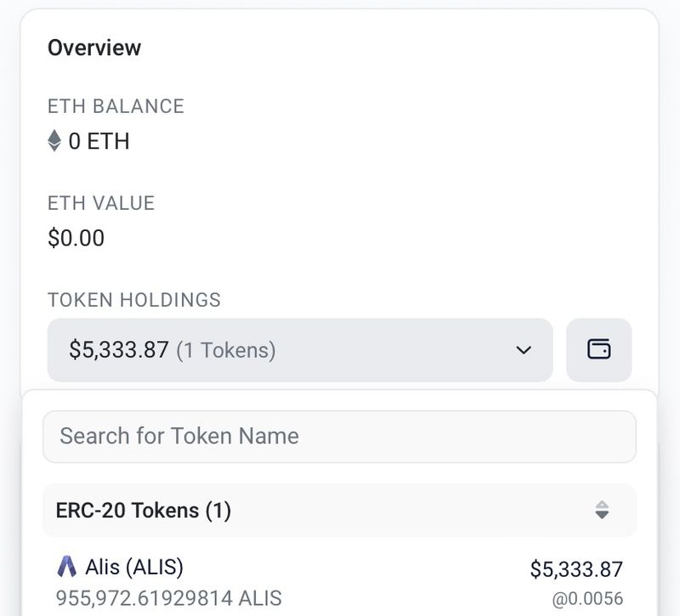Image resolution: width=680 pixels, height=616 pixels.
Task: Click the Alis token logo icon
Action: point(66,566)
